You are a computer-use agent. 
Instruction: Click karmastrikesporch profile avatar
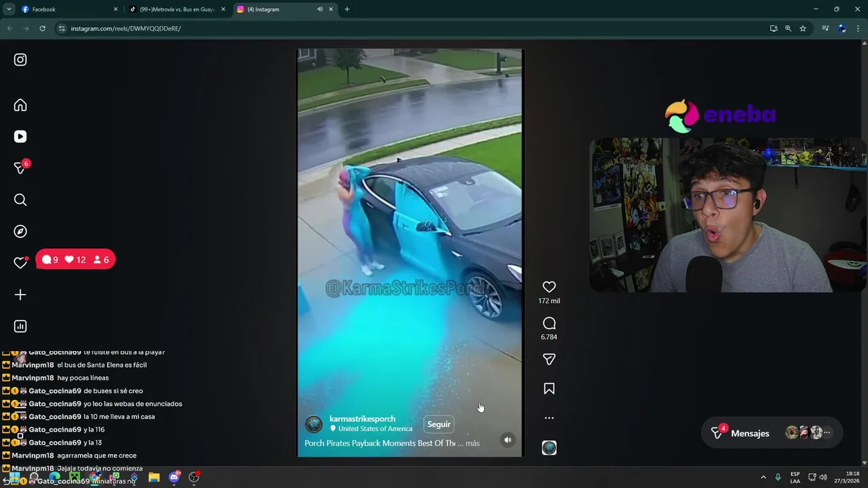tap(314, 424)
